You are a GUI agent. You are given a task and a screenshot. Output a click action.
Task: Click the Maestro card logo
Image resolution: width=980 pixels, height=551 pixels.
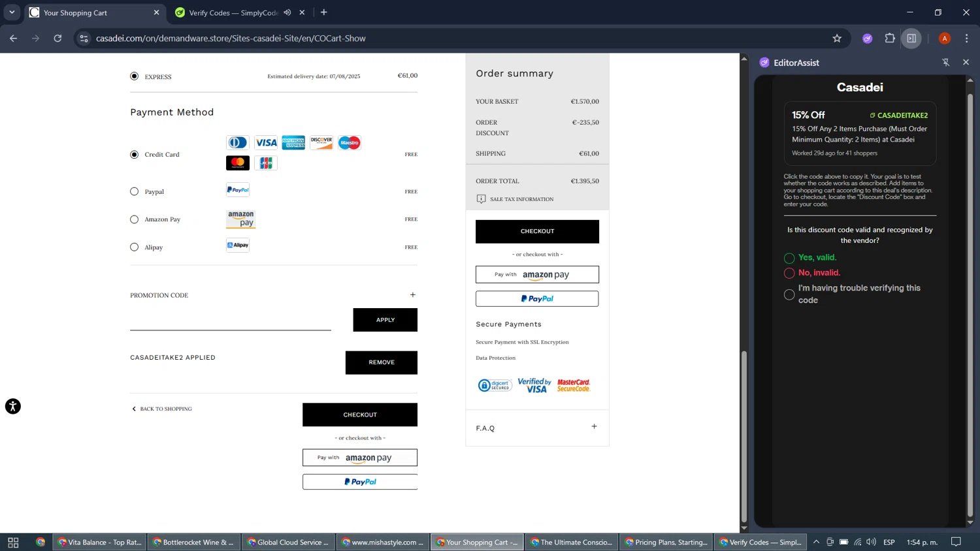pos(350,142)
